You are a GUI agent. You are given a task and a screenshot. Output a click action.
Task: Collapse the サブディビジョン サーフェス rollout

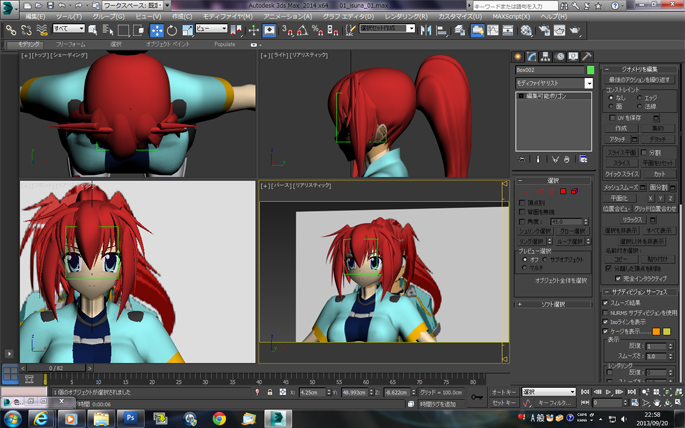tap(640, 292)
